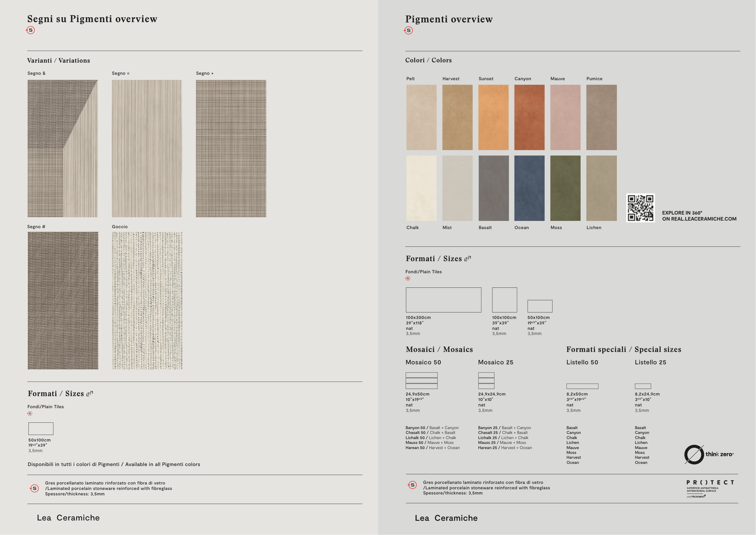Click the think zero logo

(709, 455)
